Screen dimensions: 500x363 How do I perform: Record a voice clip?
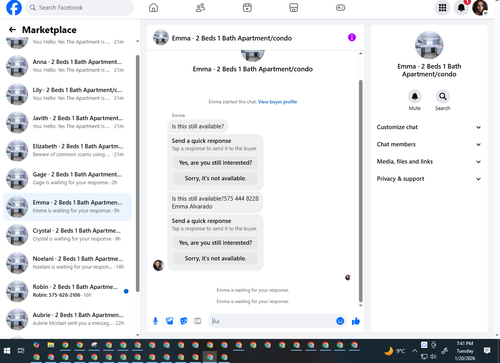point(155,321)
